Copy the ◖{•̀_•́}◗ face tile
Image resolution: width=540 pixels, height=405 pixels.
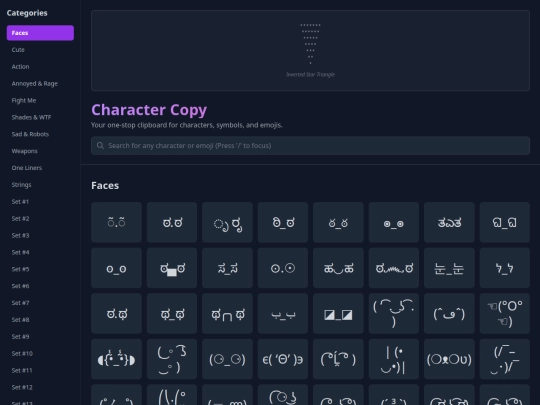116,359
